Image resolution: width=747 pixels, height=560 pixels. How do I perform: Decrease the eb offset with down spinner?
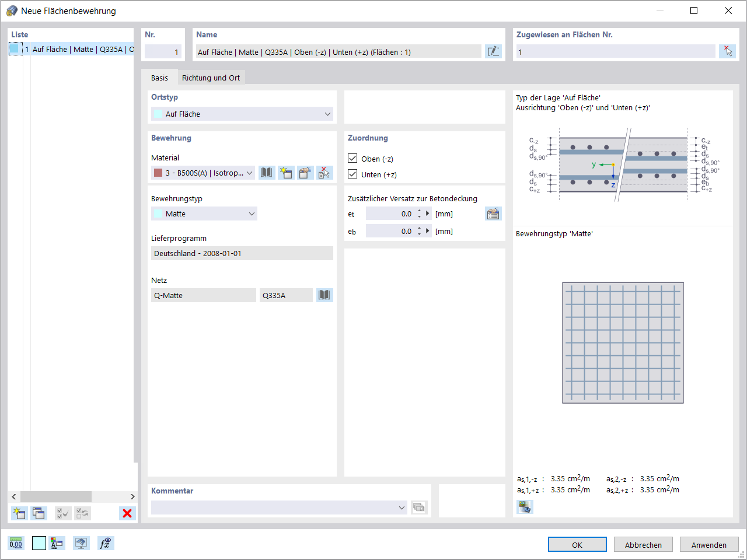(419, 235)
